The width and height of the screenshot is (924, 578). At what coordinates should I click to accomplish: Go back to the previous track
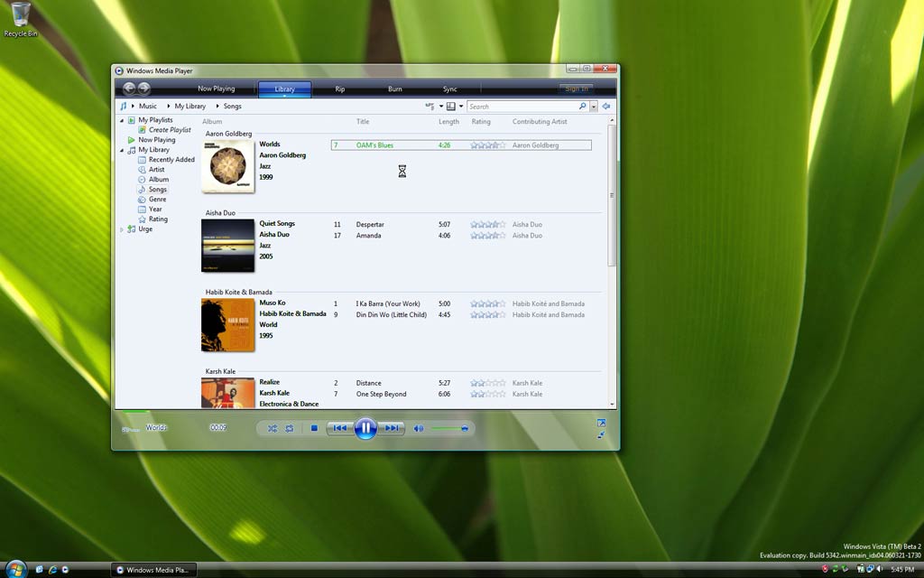coord(338,428)
